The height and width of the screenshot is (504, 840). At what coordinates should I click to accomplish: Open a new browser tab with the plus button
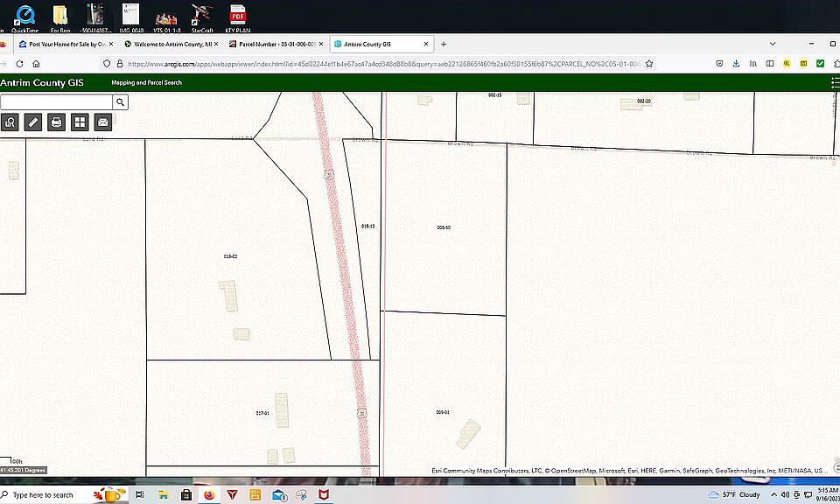pos(444,44)
